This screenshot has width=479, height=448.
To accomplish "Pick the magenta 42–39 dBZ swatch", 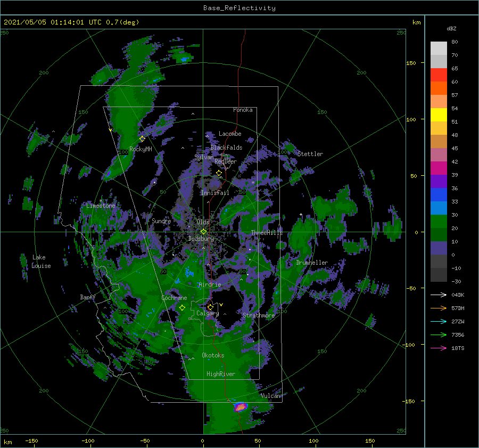I will (439, 168).
